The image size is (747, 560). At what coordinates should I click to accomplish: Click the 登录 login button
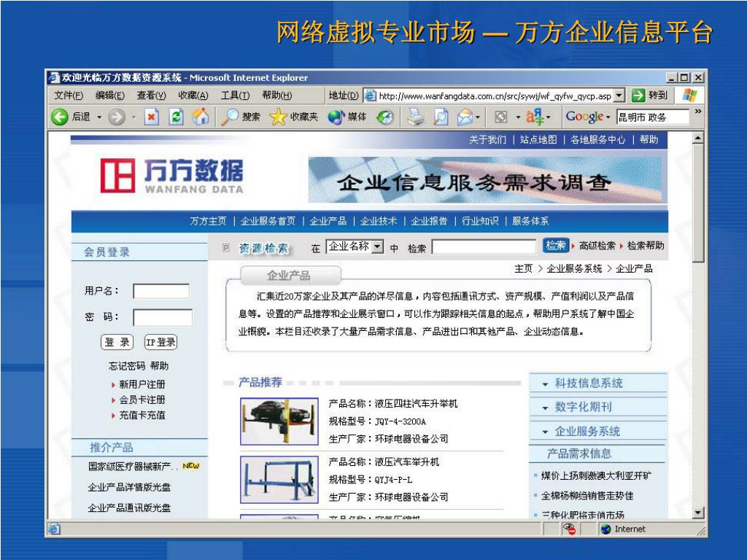pos(117,342)
